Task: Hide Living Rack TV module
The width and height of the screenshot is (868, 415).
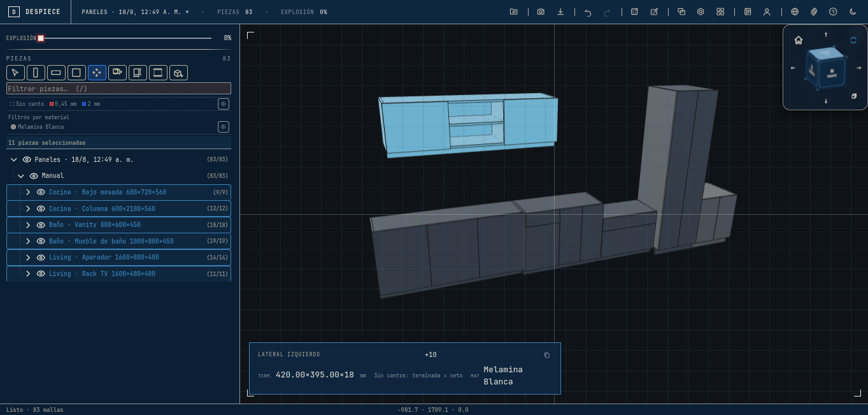Action: 41,273
